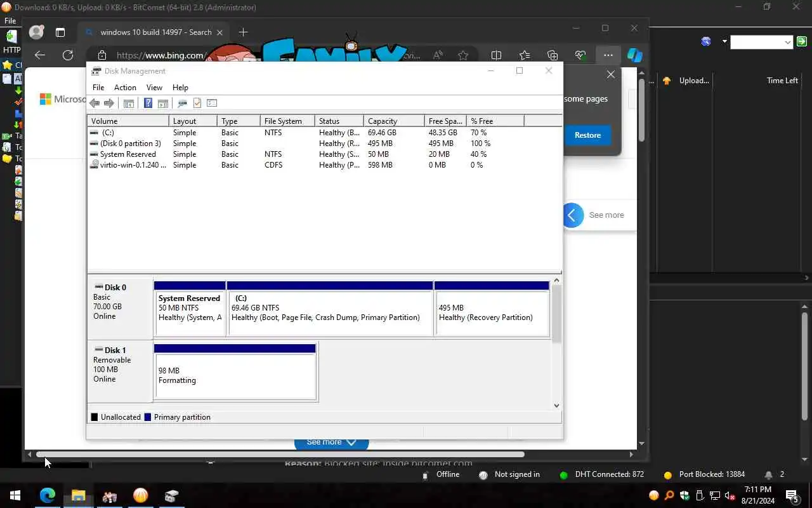Open BitComet from the taskbar

(141, 495)
